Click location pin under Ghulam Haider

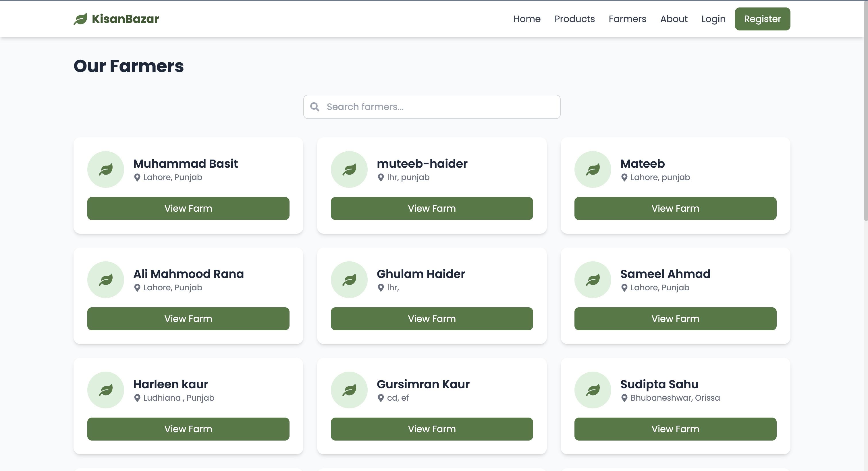point(381,288)
